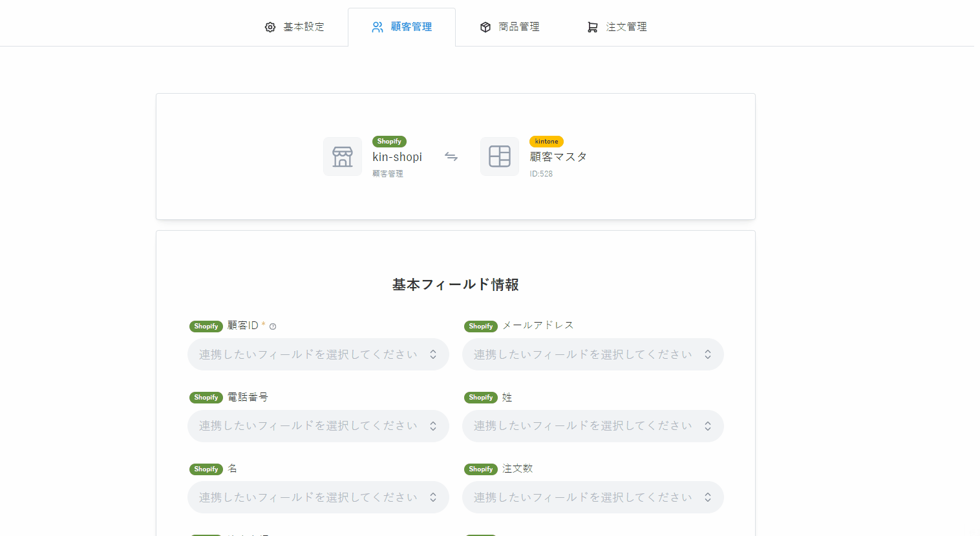
Task: Click the kintone app grid icon
Action: [x=500, y=156]
